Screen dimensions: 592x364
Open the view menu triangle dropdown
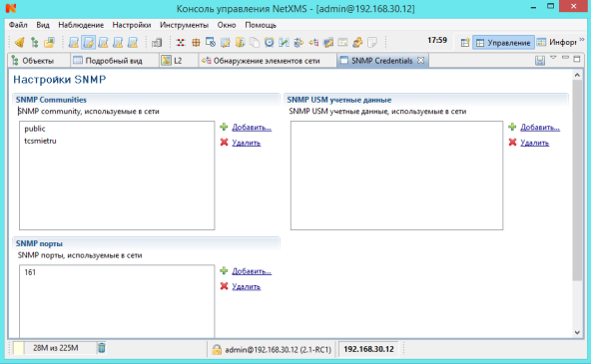(x=553, y=58)
